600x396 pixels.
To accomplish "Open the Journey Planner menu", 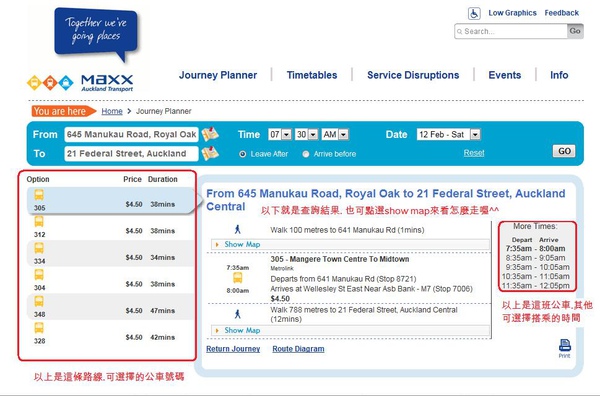I will [x=218, y=75].
